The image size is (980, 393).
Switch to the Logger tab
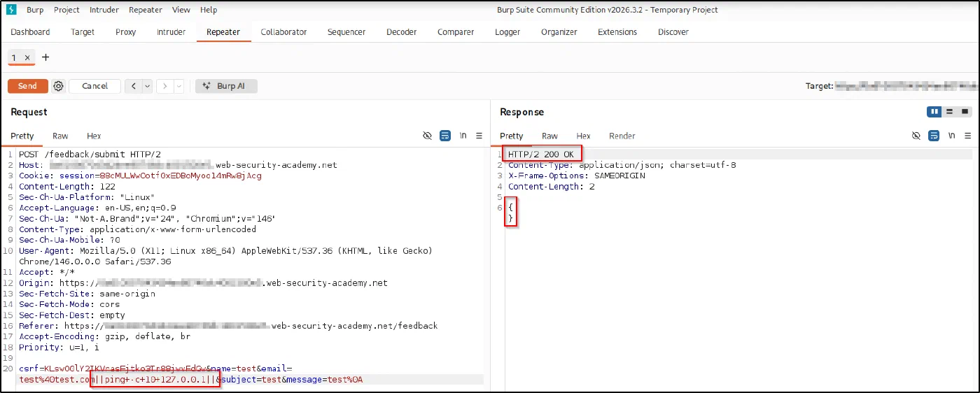point(507,32)
